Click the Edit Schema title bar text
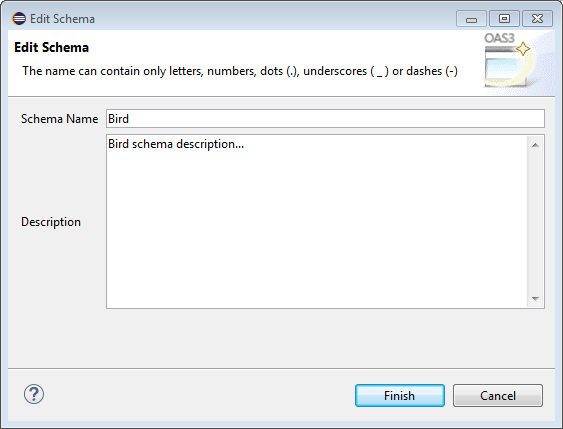The height and width of the screenshot is (429, 563). 62,19
